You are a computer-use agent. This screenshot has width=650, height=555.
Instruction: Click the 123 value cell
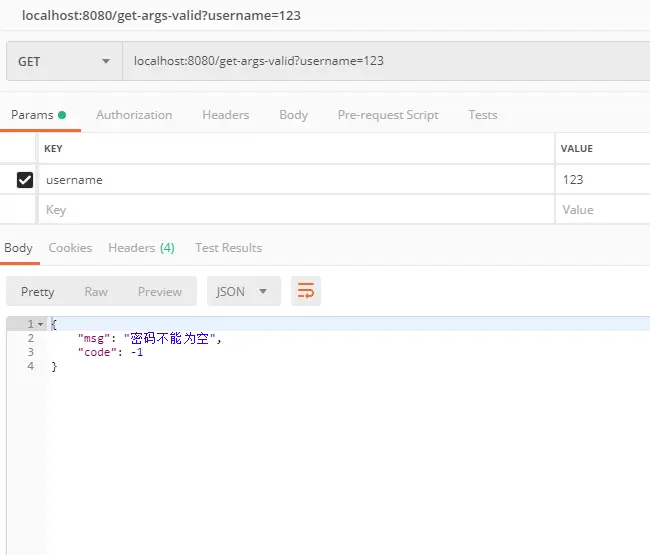click(x=603, y=180)
